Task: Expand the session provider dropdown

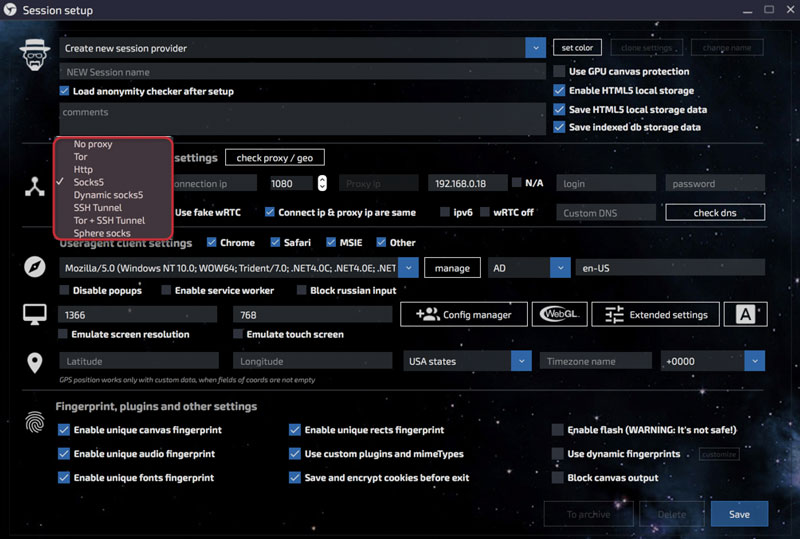Action: click(534, 48)
